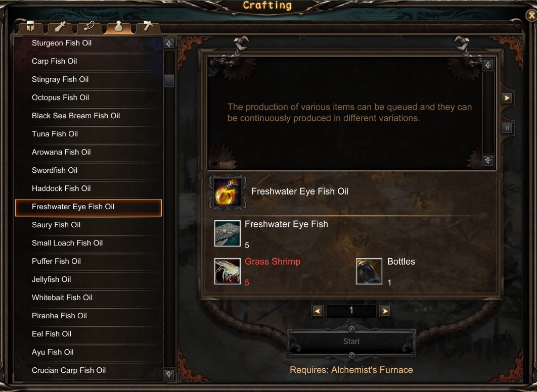Switch to the sword weapon crafting tab

tap(60, 26)
